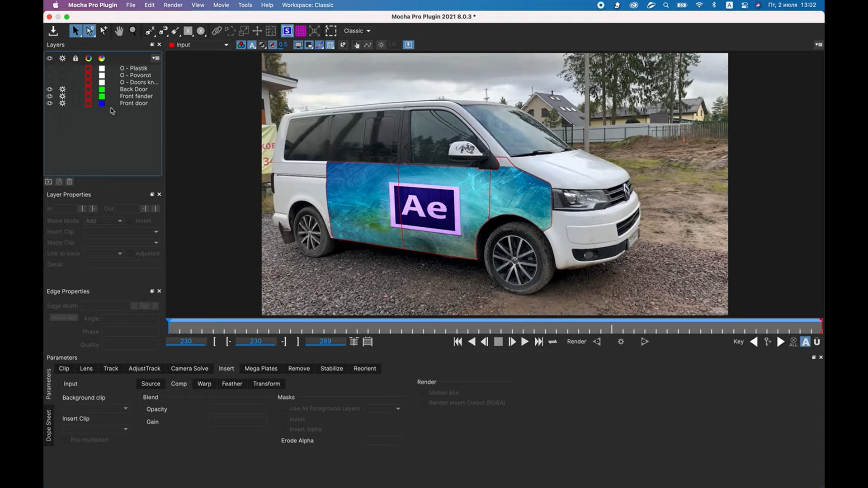Image resolution: width=868 pixels, height=488 pixels.
Task: Select the Scale tool icon
Action: pyautogui.click(x=244, y=31)
